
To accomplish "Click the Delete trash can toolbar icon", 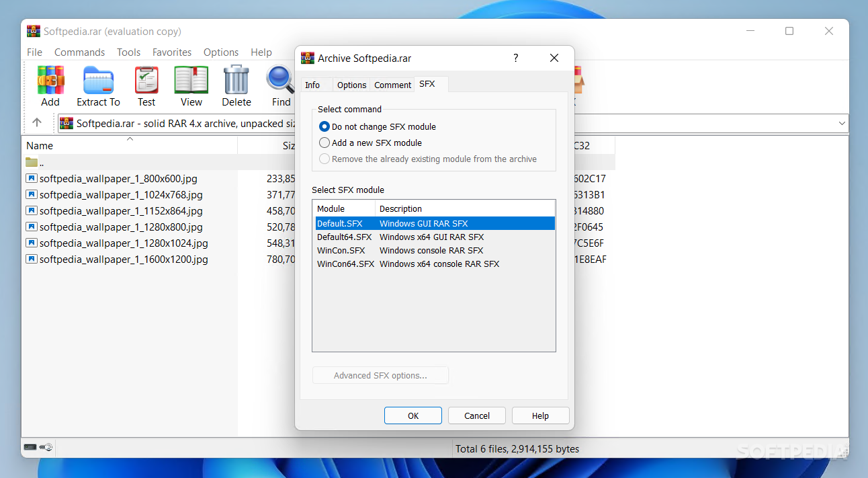I will [x=236, y=80].
